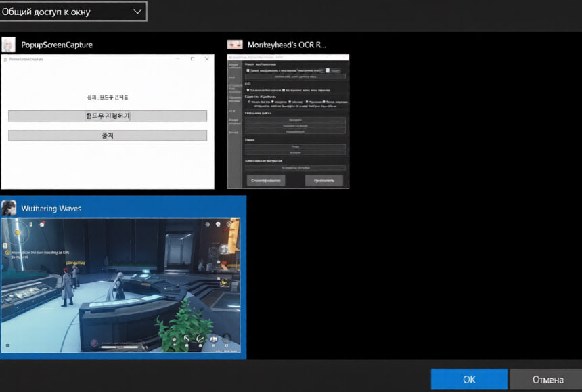This screenshot has width=582, height=392.
Task: Click the 'Monkeyhead's OCR R...' title label
Action: (x=286, y=45)
